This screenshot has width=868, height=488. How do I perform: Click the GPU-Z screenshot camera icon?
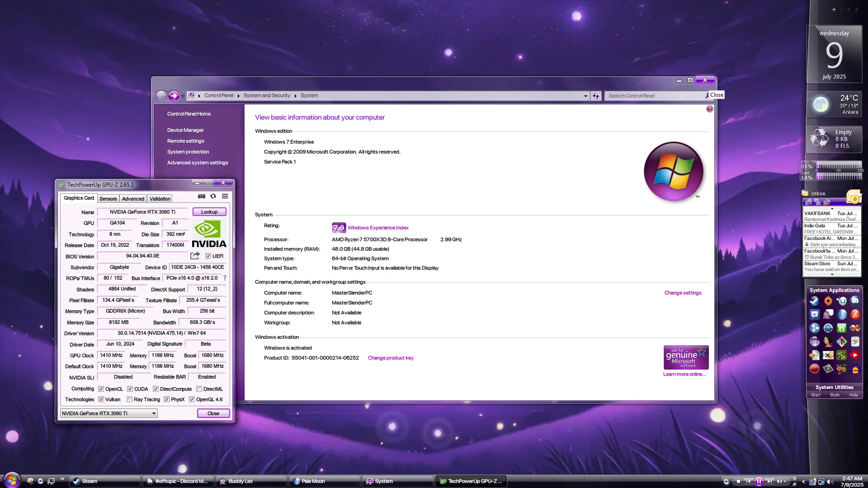(202, 196)
